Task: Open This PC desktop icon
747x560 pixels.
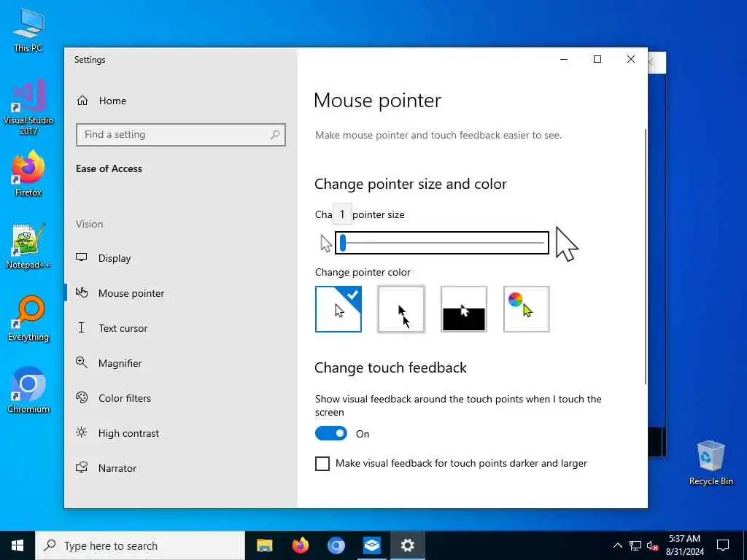Action: [x=28, y=31]
